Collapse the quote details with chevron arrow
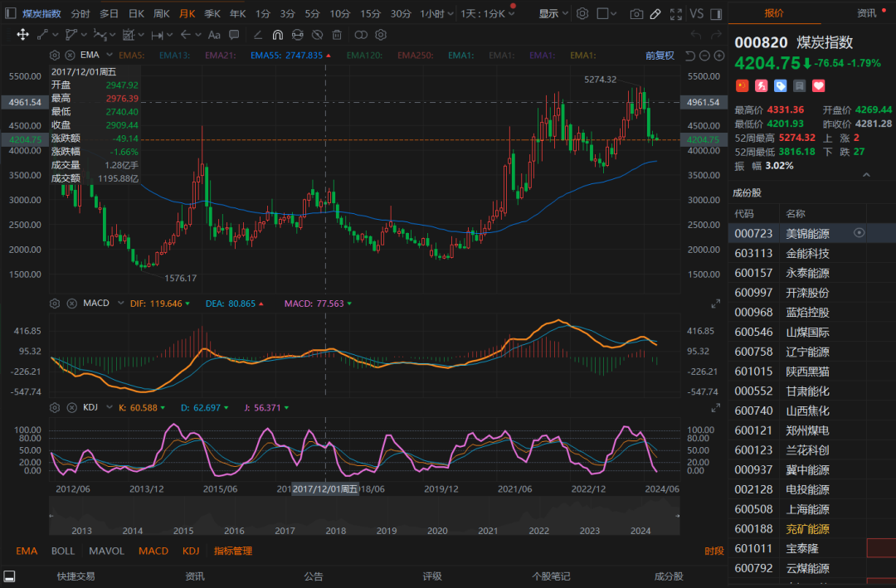Screen dimensions: 896x588 pos(867,175)
